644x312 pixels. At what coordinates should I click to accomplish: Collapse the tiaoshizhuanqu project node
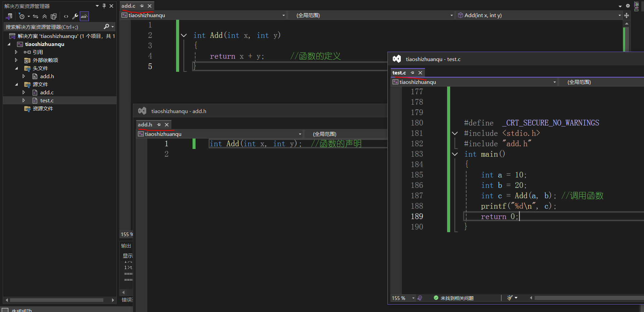pyautogui.click(x=9, y=44)
